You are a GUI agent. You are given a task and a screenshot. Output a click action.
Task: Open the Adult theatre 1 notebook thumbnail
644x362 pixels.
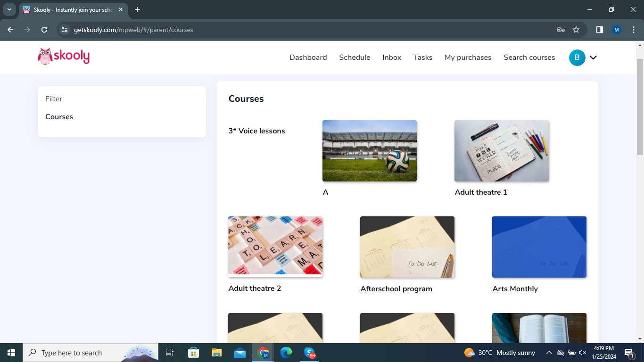502,151
